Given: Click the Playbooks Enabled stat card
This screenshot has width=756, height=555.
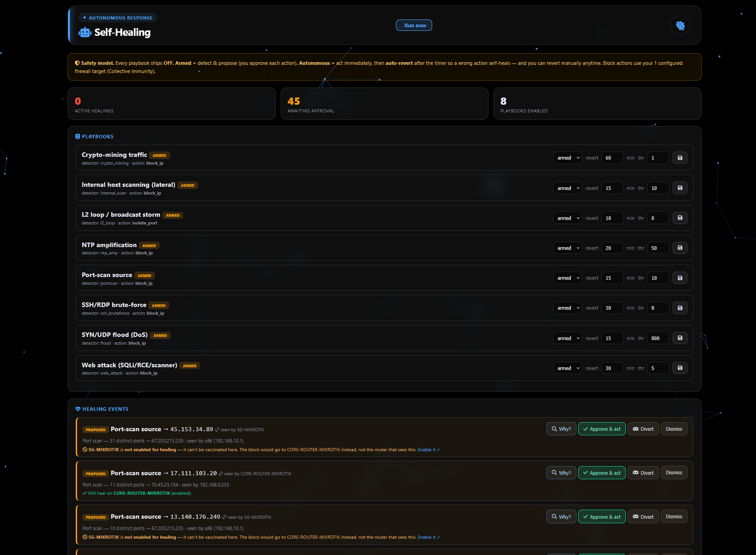Looking at the screenshot, I should tap(597, 104).
